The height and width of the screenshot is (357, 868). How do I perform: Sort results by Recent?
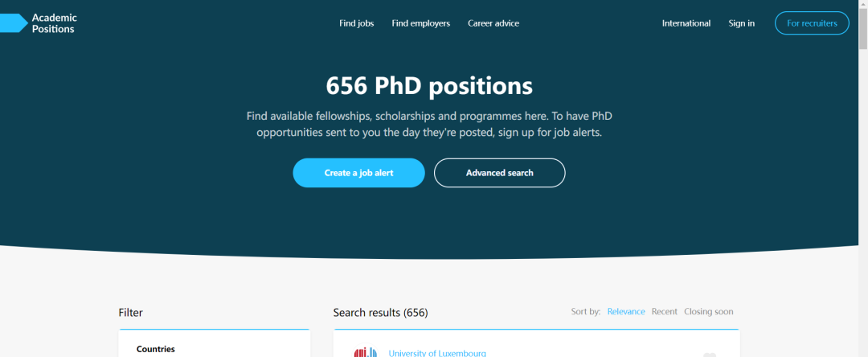[x=664, y=311]
